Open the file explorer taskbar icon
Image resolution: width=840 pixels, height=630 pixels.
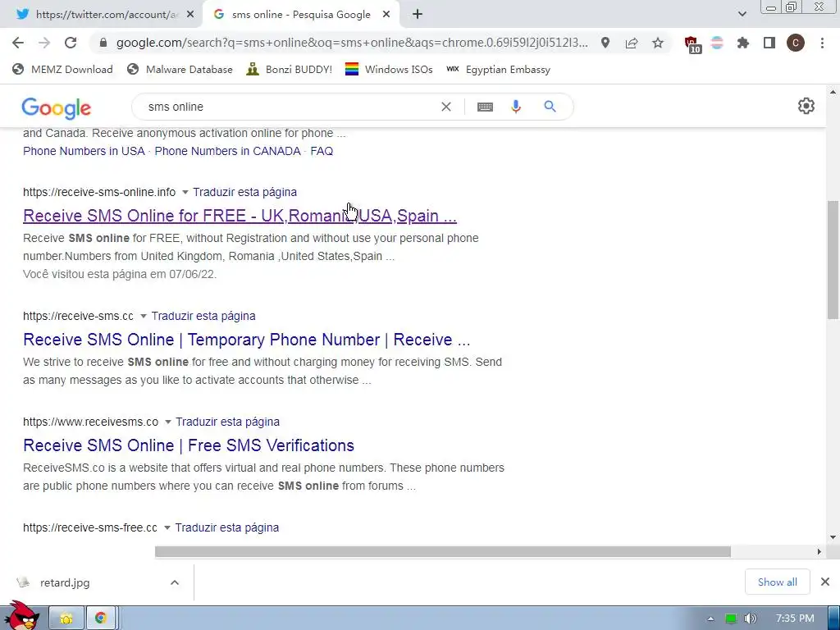click(66, 619)
